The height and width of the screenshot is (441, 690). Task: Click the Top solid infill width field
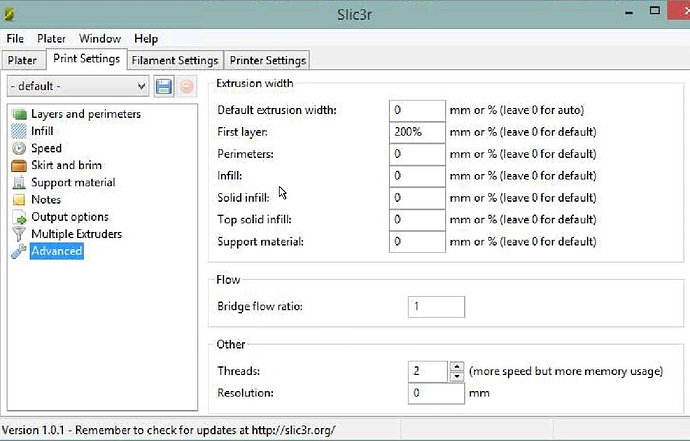417,220
